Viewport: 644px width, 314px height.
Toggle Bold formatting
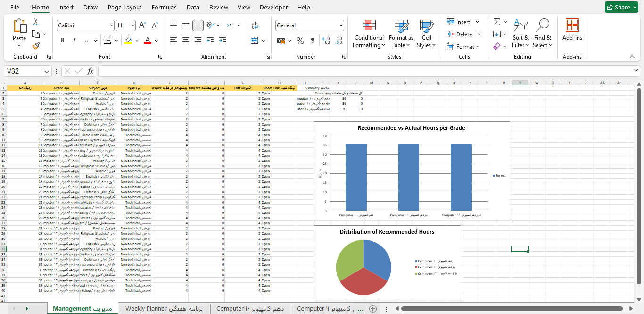(62, 41)
